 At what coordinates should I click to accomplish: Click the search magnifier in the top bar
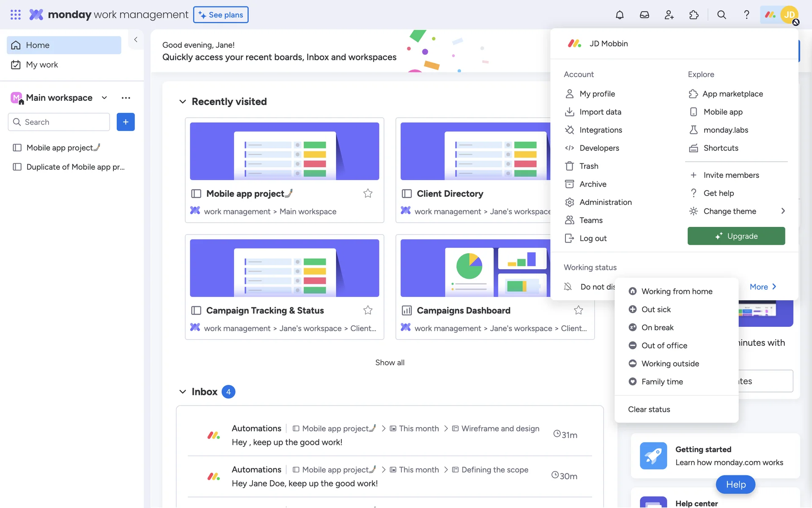click(721, 15)
